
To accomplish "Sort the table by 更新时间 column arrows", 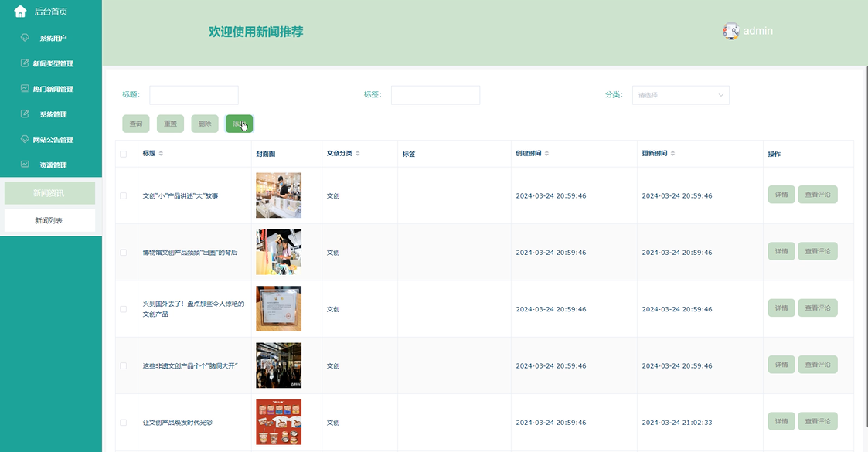I will point(672,153).
